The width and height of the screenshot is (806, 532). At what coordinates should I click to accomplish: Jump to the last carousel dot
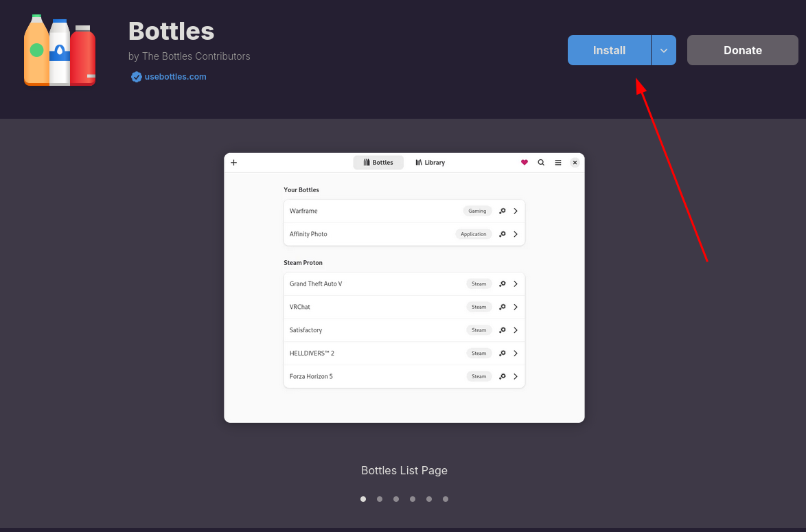click(x=446, y=499)
